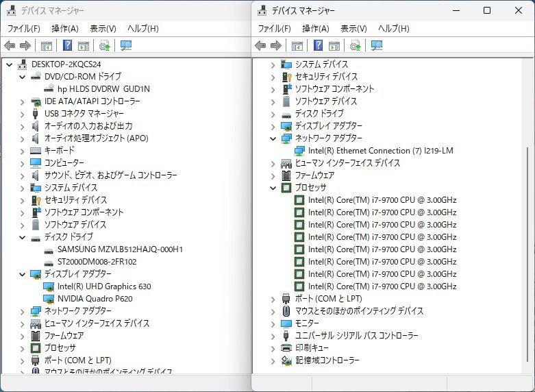535x392 pixels.
Task: Click Forward arrow in left Device Manager toolbar
Action: (x=25, y=45)
